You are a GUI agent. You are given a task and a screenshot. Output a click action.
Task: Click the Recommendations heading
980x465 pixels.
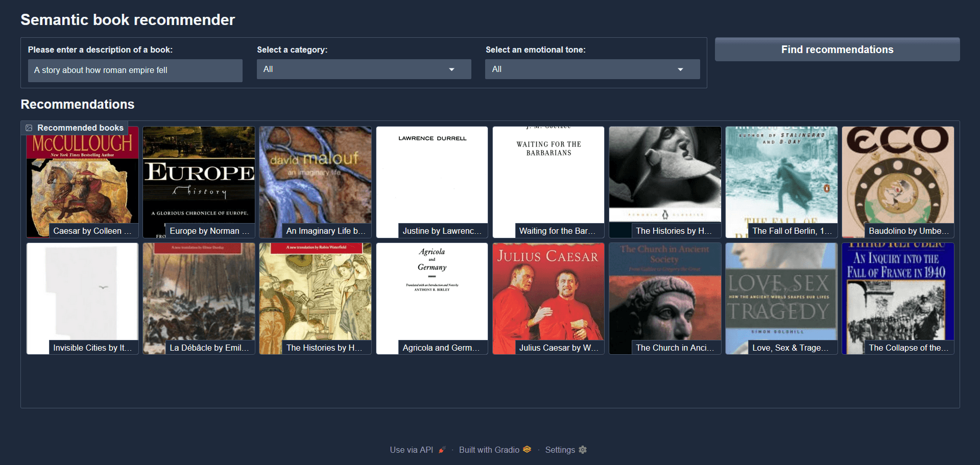[x=78, y=104]
